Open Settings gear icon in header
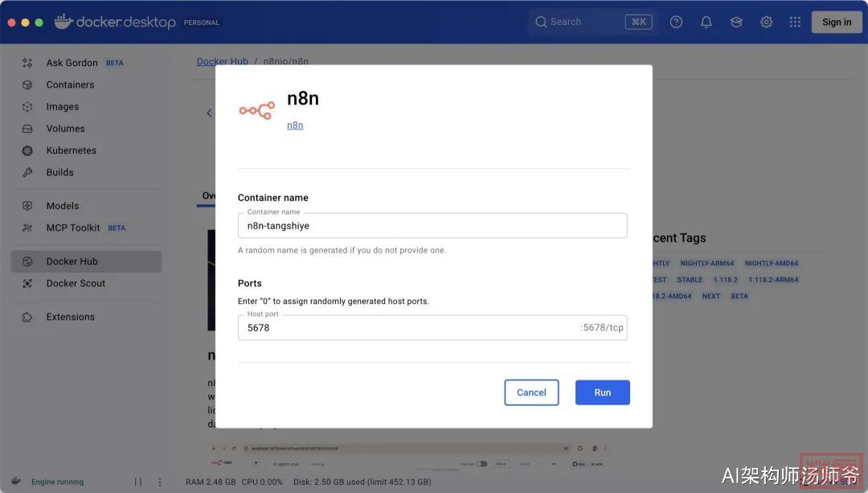Viewport: 868px width, 493px height. [x=766, y=22]
